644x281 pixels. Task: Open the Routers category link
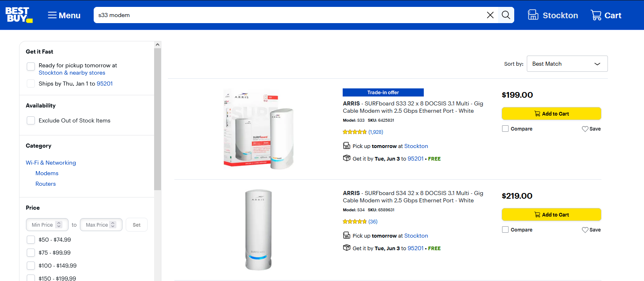point(45,184)
